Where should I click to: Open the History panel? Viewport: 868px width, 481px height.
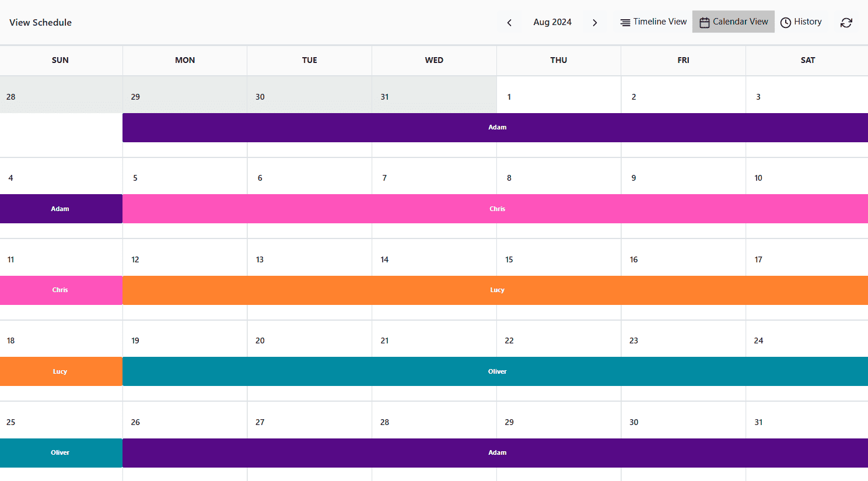(x=801, y=22)
